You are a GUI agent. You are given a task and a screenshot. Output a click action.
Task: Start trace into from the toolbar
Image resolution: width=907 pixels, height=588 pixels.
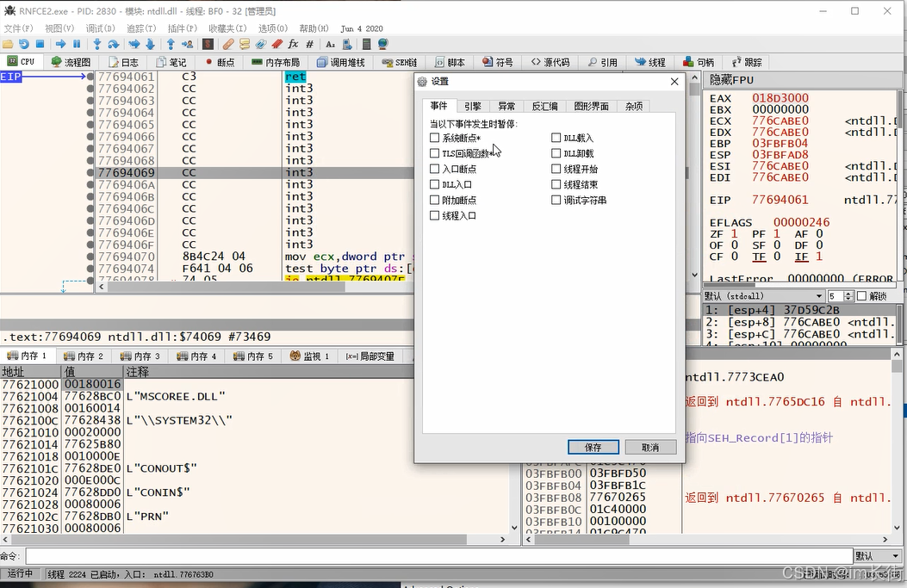[134, 44]
